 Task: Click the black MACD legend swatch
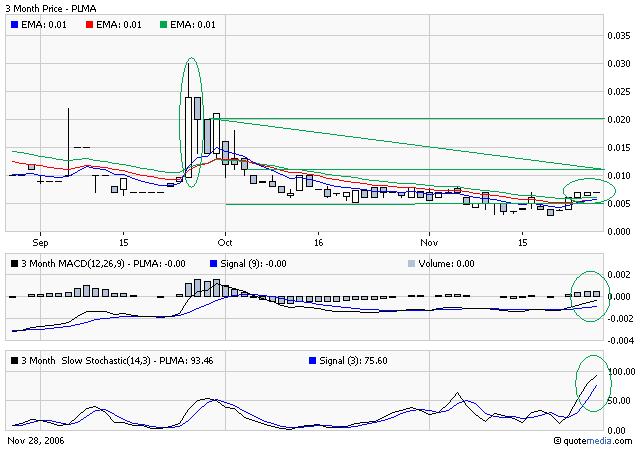(15, 264)
